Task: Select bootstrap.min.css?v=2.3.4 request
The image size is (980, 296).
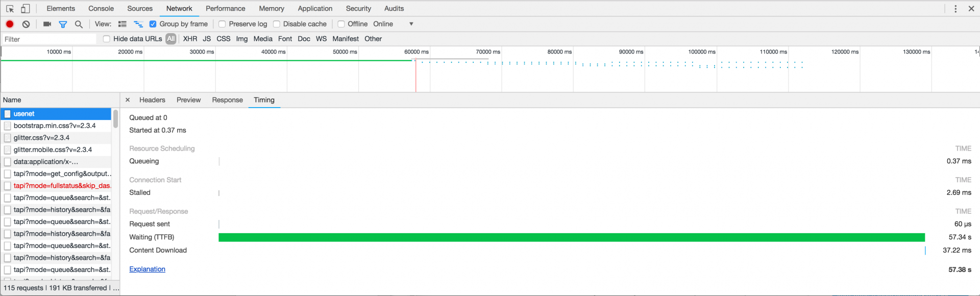Action: click(56, 126)
